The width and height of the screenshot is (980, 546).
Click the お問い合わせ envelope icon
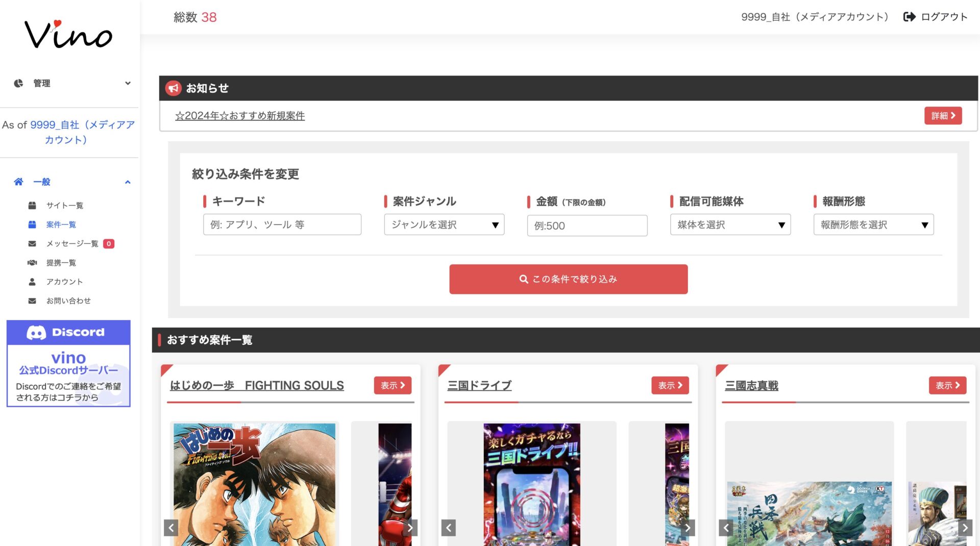click(x=32, y=300)
